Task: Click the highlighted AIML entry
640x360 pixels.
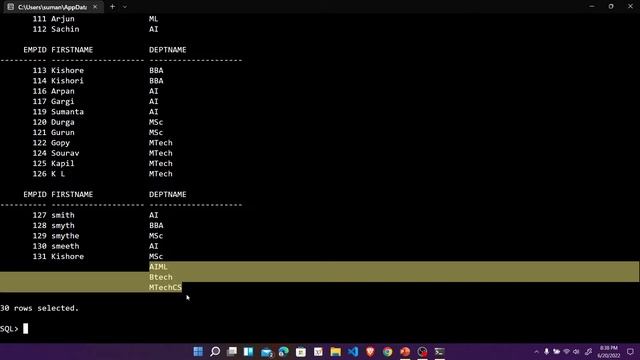Action: click(x=158, y=267)
